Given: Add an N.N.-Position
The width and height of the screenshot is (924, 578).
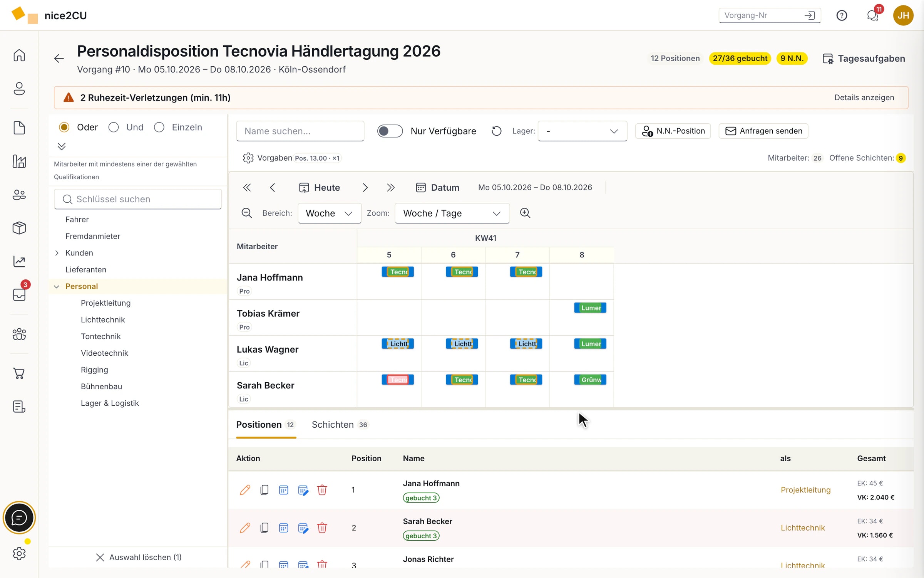Looking at the screenshot, I should [x=673, y=131].
